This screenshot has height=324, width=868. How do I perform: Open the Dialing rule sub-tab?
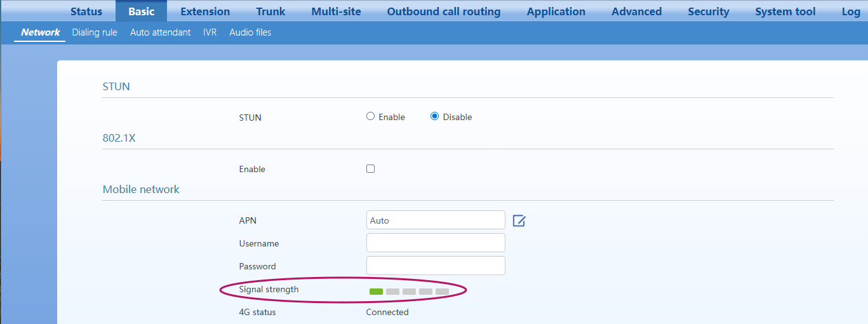tap(95, 32)
